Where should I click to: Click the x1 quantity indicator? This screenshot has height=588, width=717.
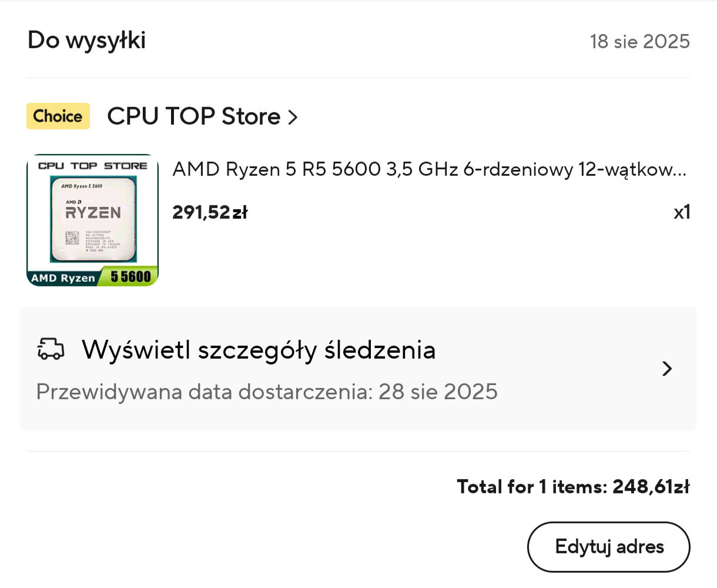click(x=682, y=212)
